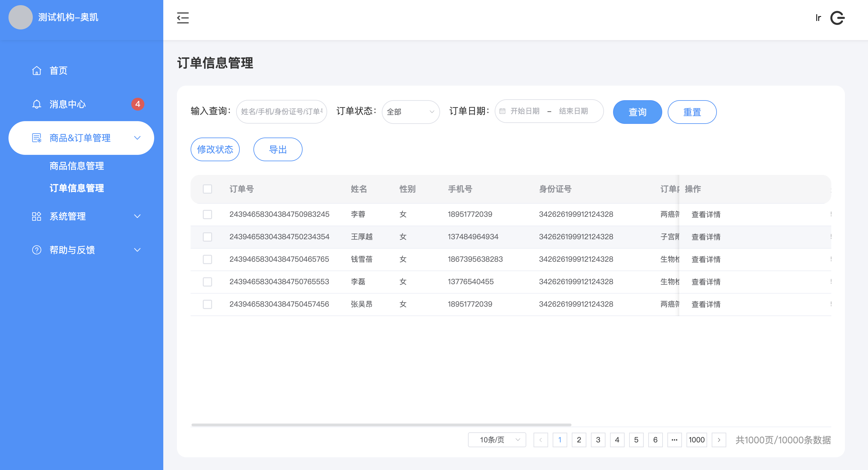View details for 王厚越's order

coord(706,237)
